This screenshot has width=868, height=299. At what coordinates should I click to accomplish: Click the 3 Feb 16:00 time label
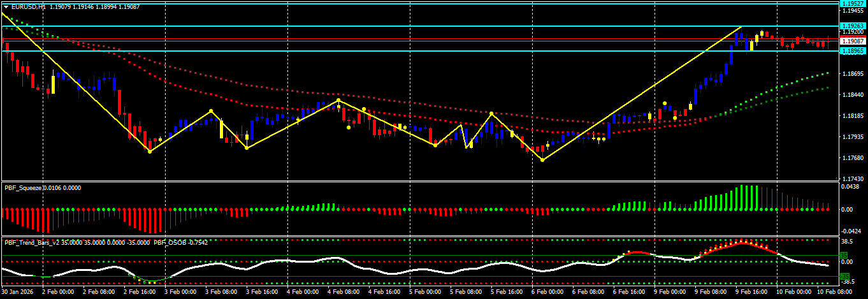pos(262,291)
